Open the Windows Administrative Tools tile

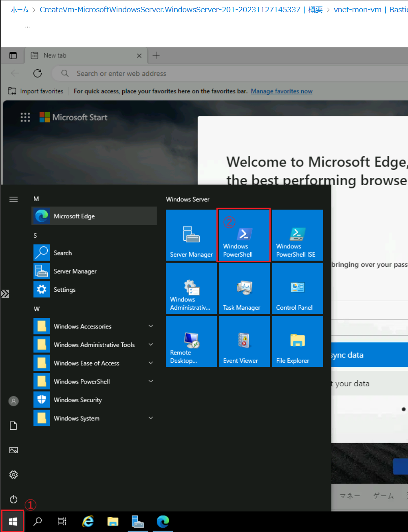click(192, 288)
